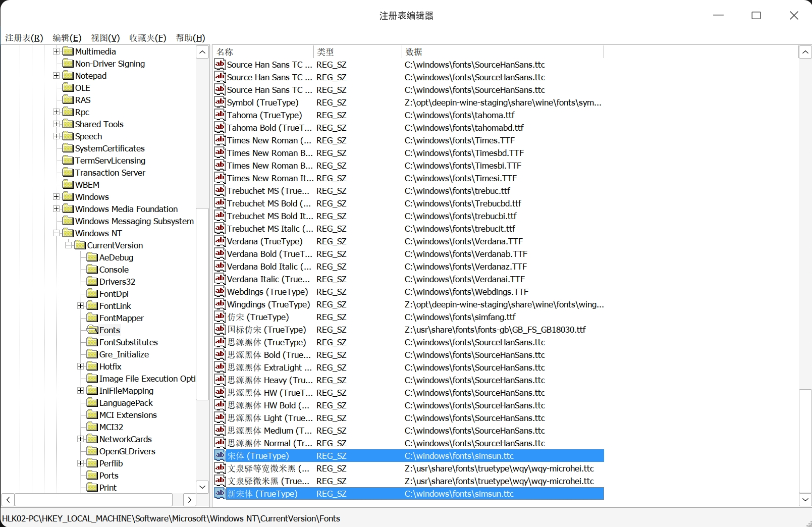This screenshot has width=812, height=527.
Task: Click tree horizontal scroll-right arrow
Action: (189, 500)
